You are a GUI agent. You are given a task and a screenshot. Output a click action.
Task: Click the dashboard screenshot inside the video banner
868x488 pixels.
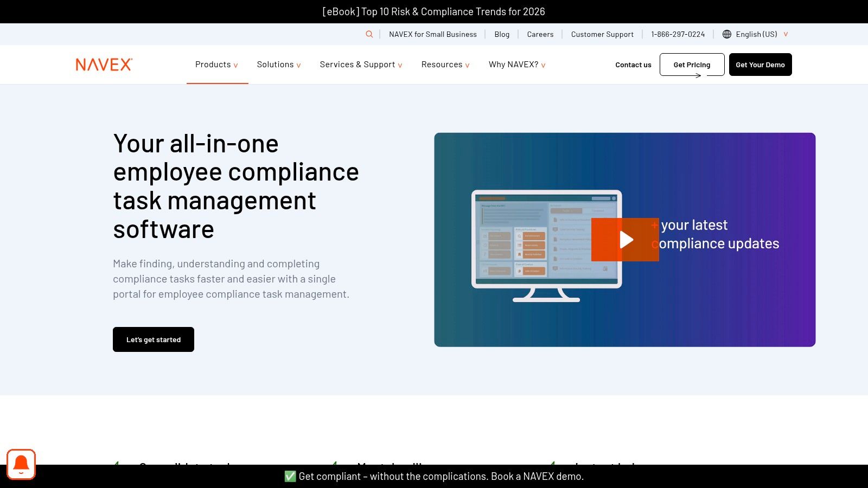521,239
